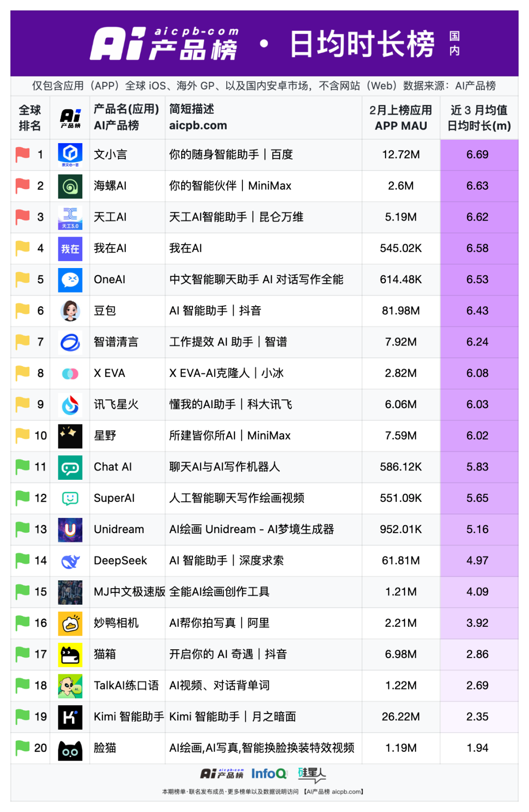Click the description 人工智能聊天写作绘画视频

[237, 498]
